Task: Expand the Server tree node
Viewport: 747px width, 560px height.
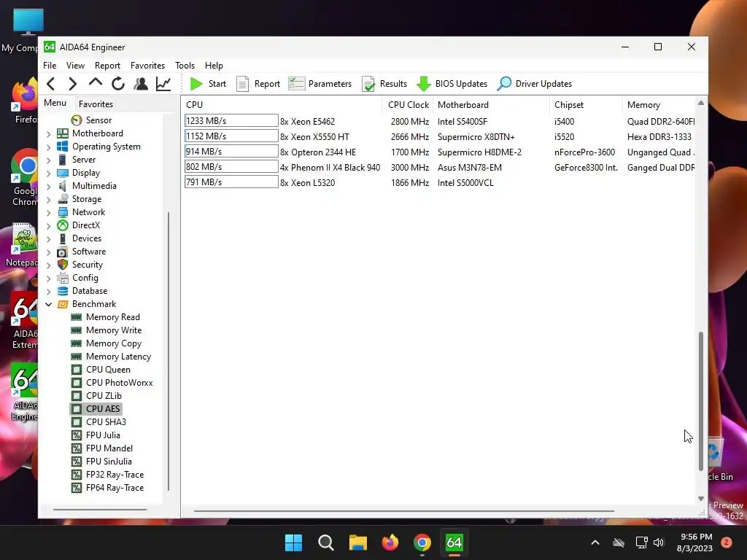Action: 49,160
